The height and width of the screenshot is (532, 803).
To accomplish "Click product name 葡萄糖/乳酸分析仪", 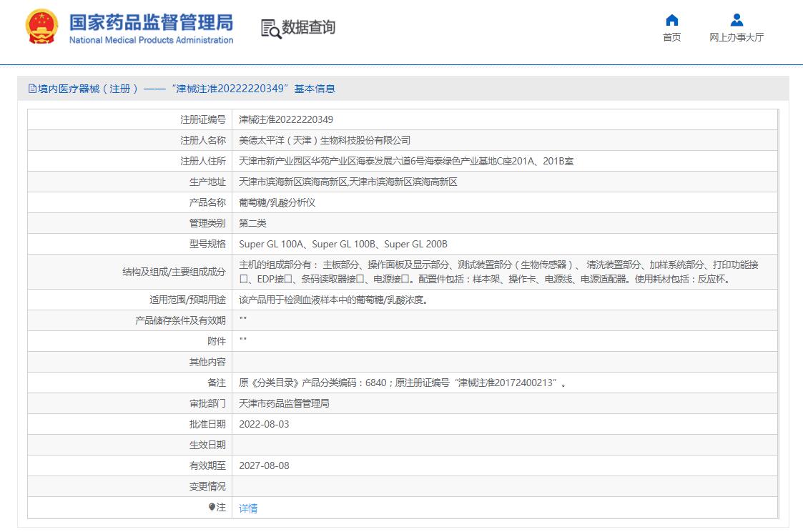I will tap(277, 202).
